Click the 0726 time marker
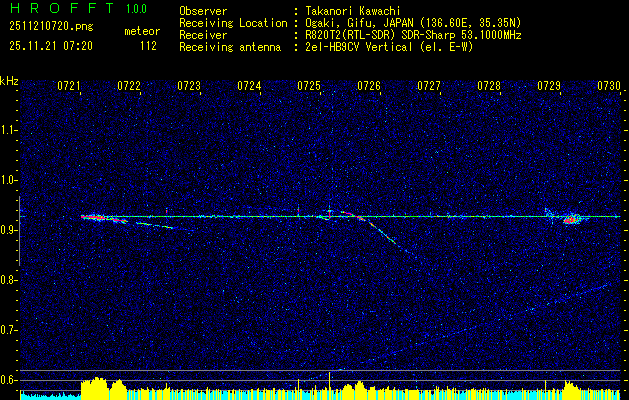This screenshot has width=629, height=400. coord(369,86)
